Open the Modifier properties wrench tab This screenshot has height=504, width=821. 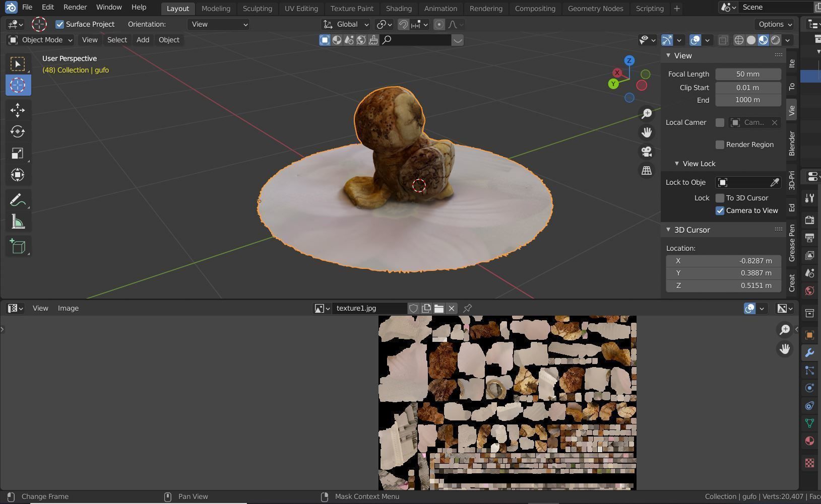coord(809,352)
